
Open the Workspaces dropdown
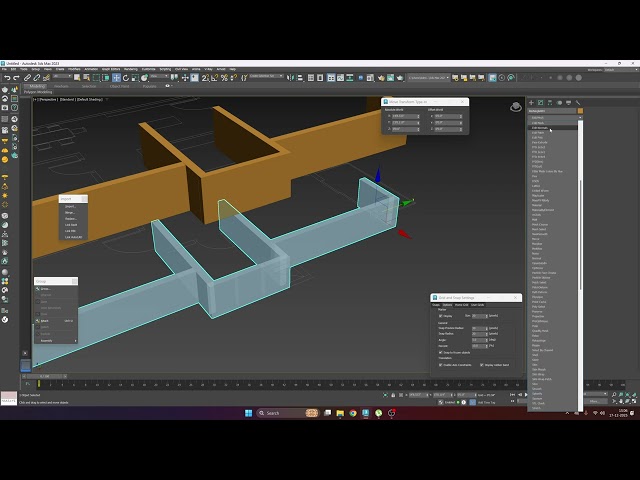point(620,69)
